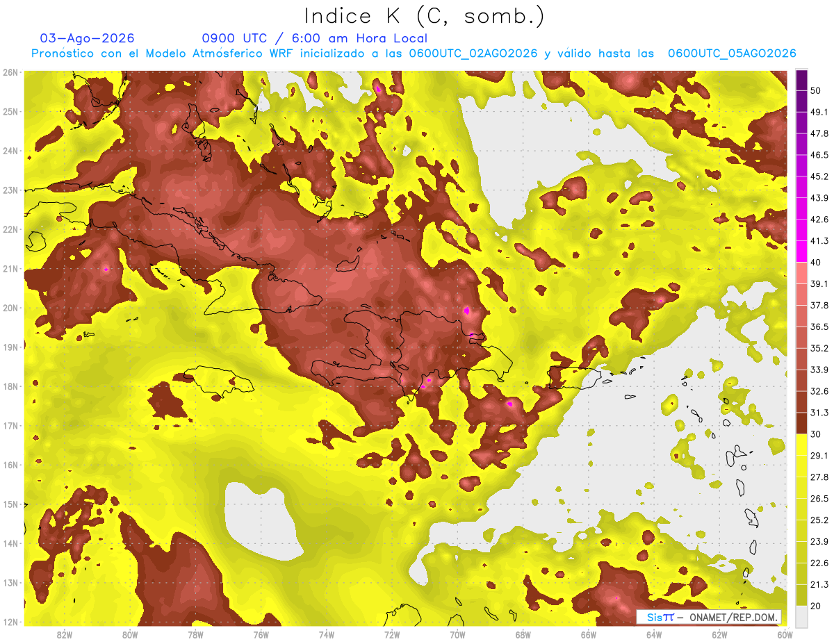Click the '23.9' color scale label
Viewport: 834px width, 644px height.
819,542
